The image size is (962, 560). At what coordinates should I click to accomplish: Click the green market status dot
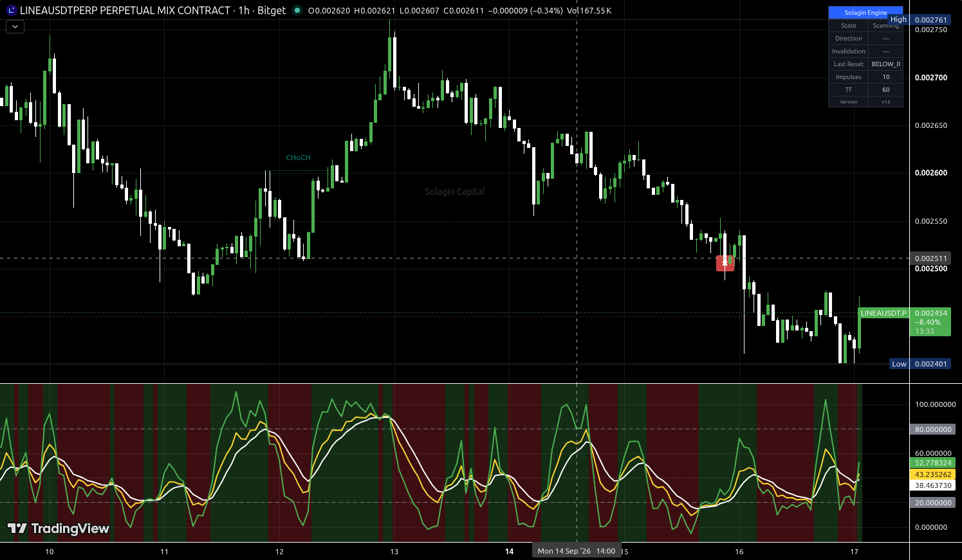(297, 10)
